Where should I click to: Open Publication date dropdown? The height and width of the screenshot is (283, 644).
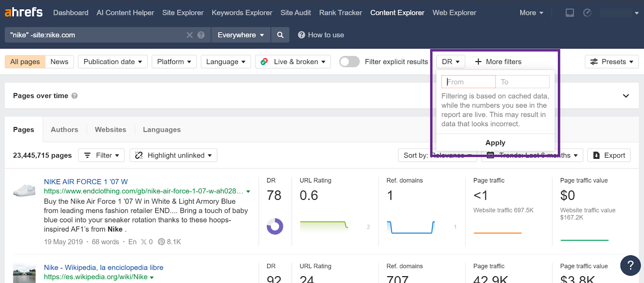pos(113,62)
